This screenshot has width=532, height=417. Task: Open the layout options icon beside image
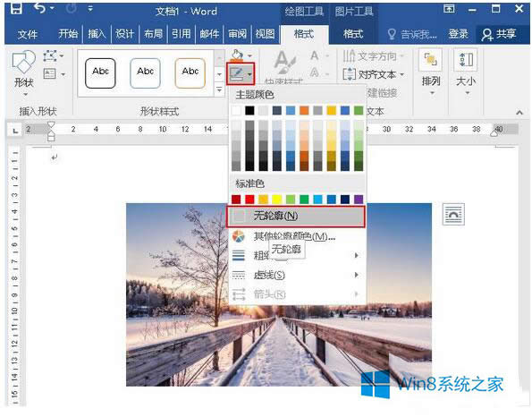pyautogui.click(x=453, y=214)
